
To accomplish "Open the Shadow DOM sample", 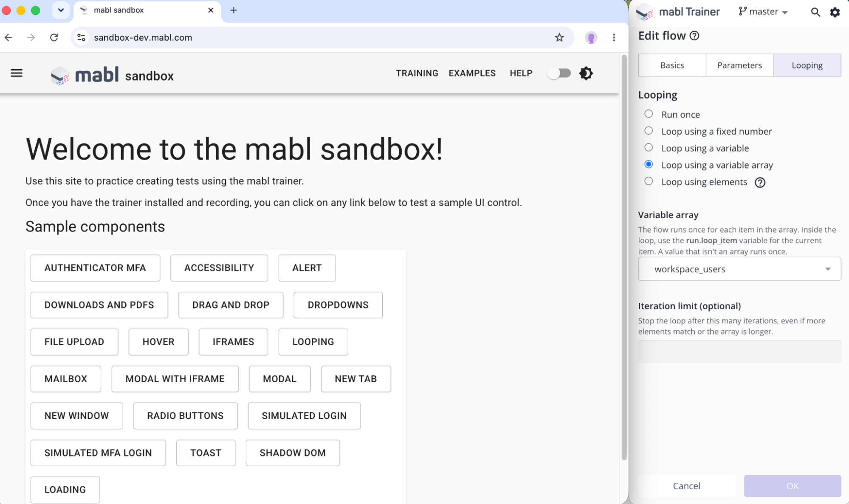I will click(x=293, y=453).
